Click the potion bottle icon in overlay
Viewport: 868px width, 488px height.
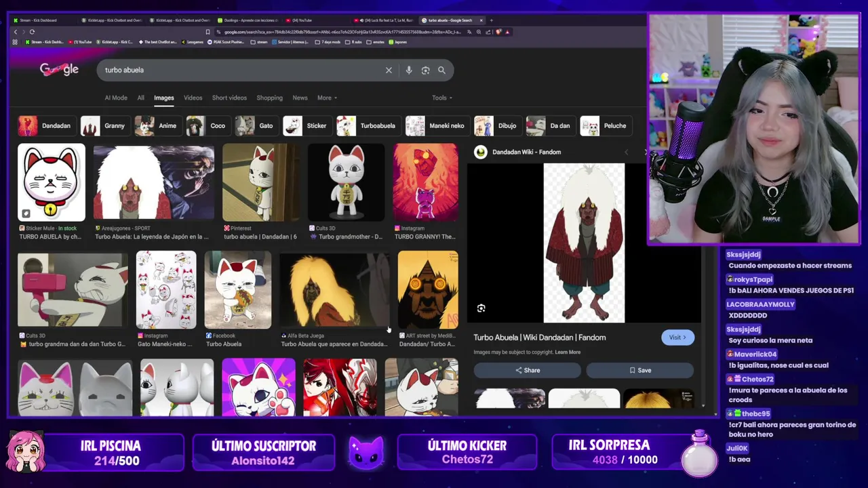pos(699,453)
